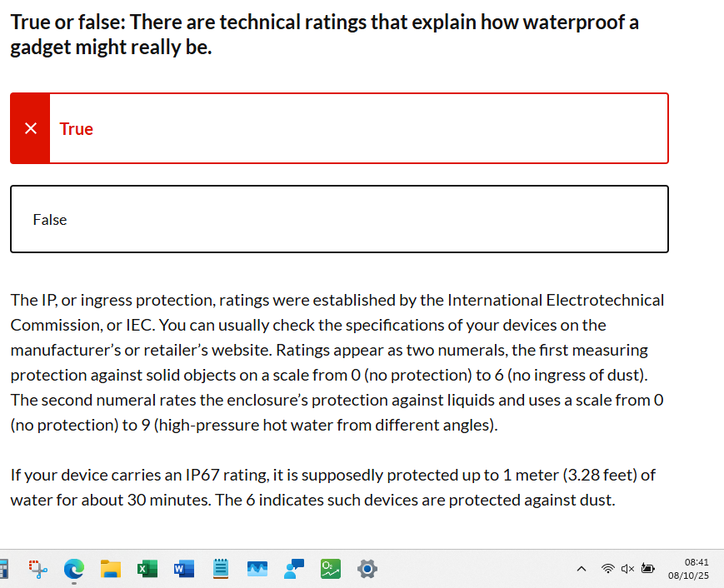This screenshot has height=588, width=724.
Task: Select the False answer option
Action: pyautogui.click(x=339, y=218)
